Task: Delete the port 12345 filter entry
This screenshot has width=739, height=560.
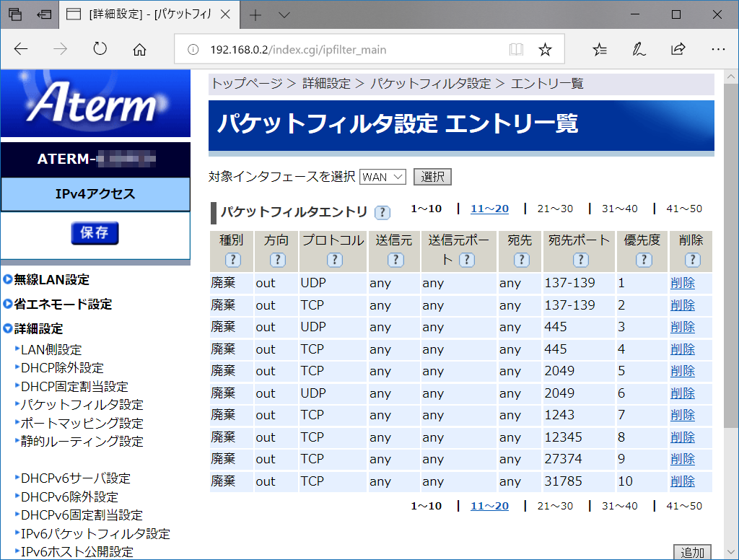Action: (x=683, y=437)
